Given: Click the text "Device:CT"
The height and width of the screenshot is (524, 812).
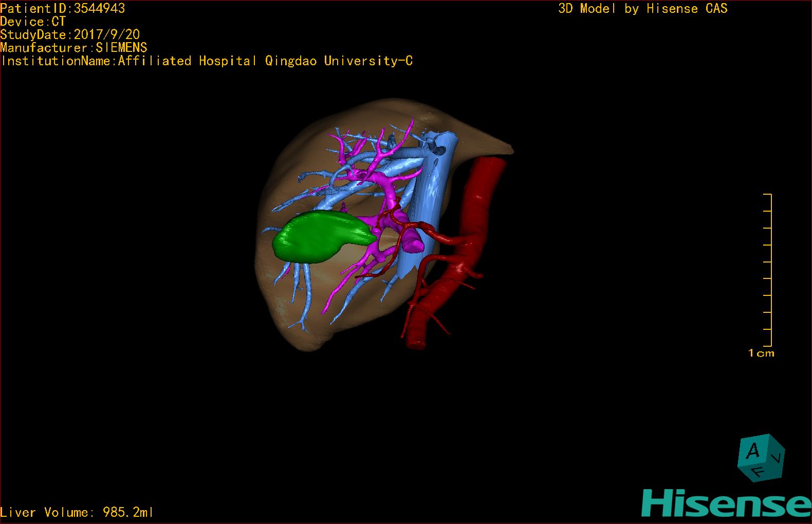Looking at the screenshot, I should 33,22.
